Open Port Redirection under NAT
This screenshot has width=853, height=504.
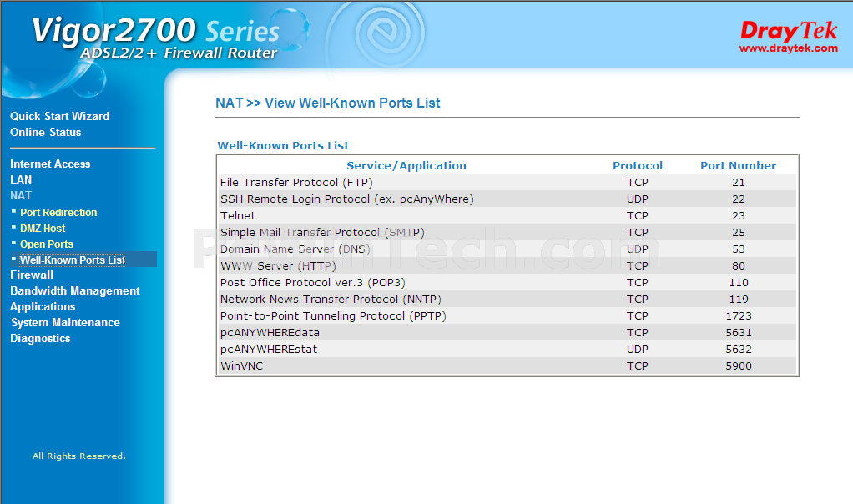58,213
